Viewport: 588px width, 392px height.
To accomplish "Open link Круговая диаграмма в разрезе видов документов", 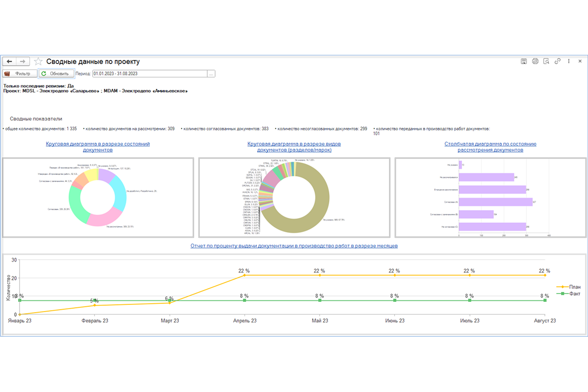I will click(294, 147).
